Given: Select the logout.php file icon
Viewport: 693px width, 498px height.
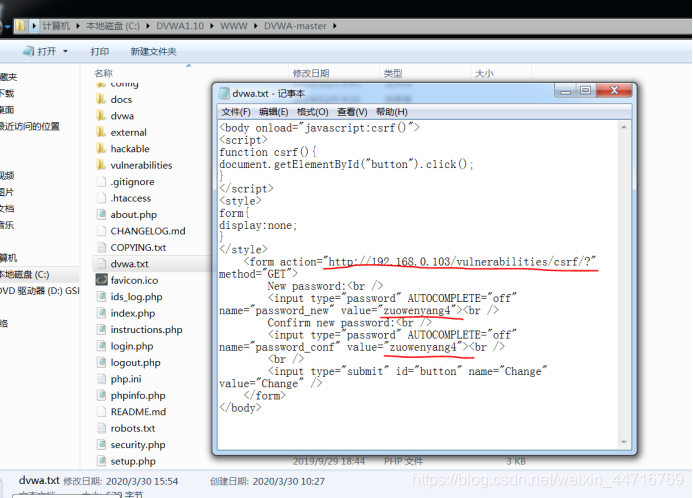Looking at the screenshot, I should [101, 362].
